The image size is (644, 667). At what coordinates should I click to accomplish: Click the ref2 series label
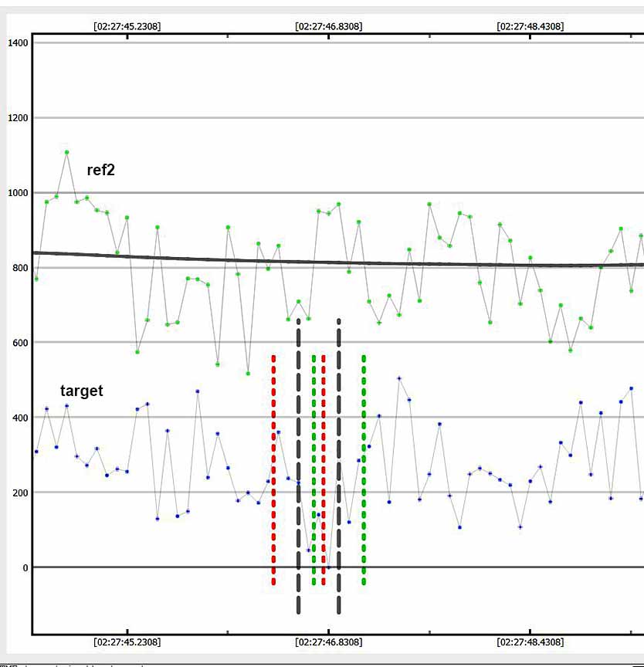tap(100, 171)
